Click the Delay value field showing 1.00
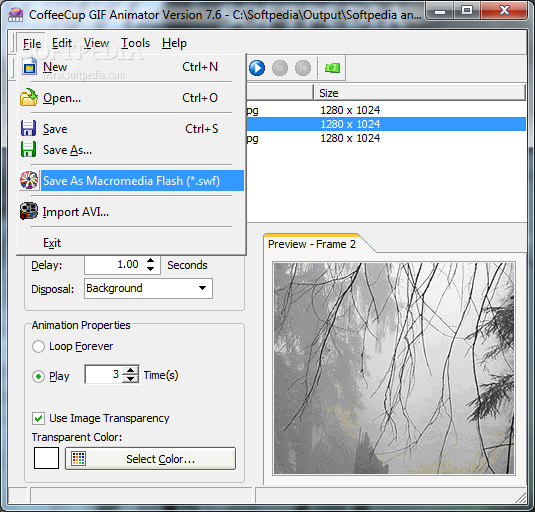535x512 pixels. [x=115, y=265]
